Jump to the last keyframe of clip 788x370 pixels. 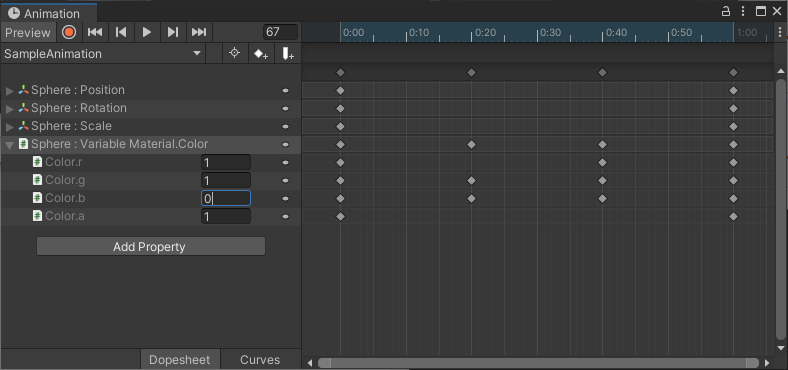(x=199, y=32)
